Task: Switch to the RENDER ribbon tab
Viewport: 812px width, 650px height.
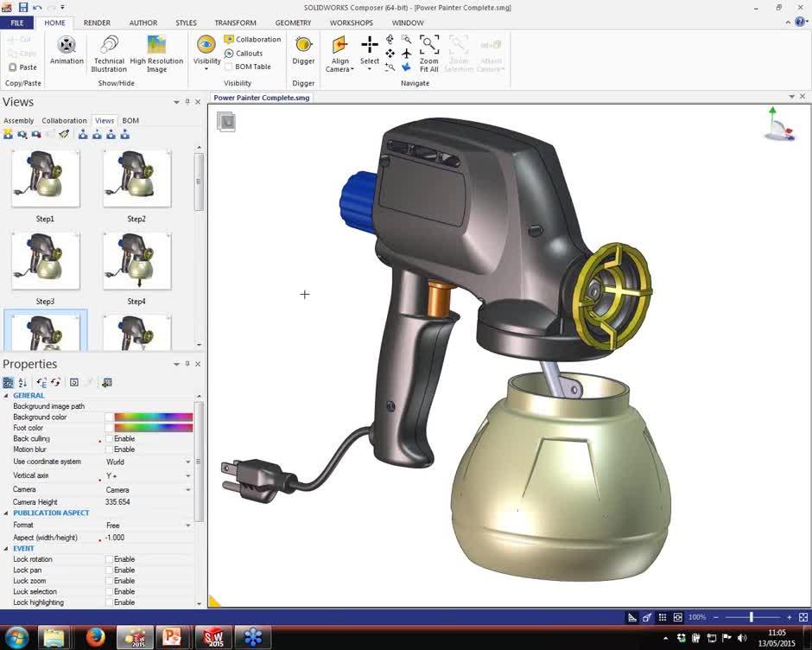Action: pos(97,22)
